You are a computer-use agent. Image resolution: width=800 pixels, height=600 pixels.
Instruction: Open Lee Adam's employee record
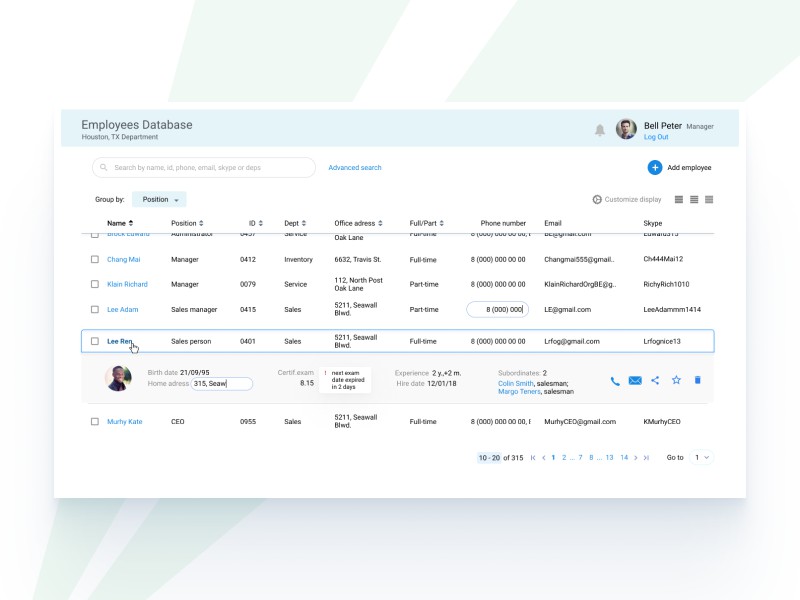tap(122, 309)
